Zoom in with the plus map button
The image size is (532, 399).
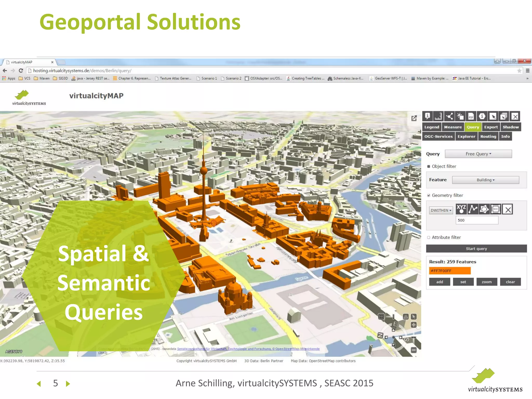click(414, 325)
